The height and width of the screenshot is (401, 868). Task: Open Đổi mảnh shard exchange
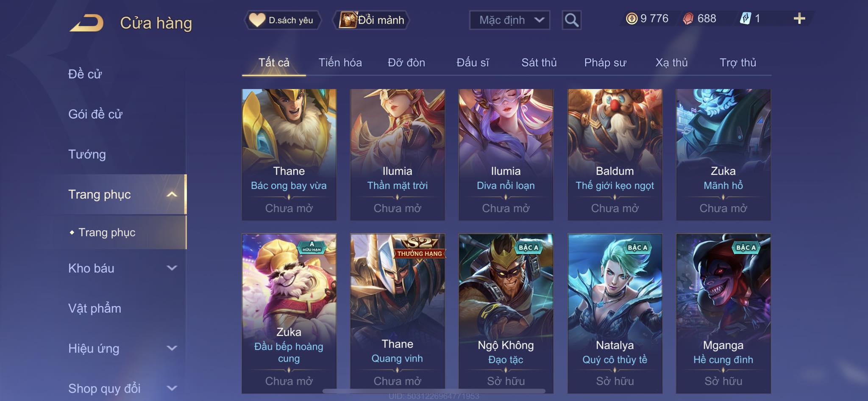pyautogui.click(x=372, y=20)
